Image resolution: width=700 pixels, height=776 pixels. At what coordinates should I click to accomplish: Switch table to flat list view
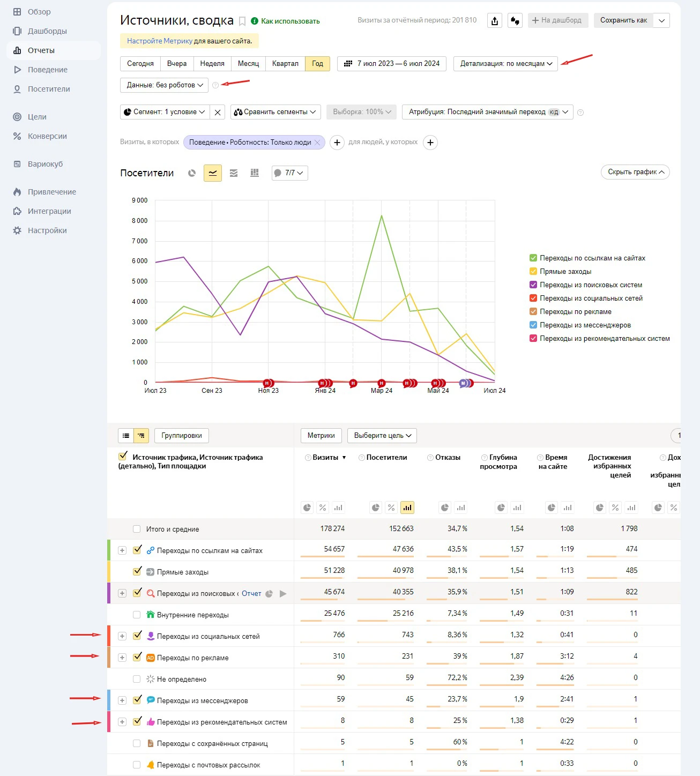point(126,436)
